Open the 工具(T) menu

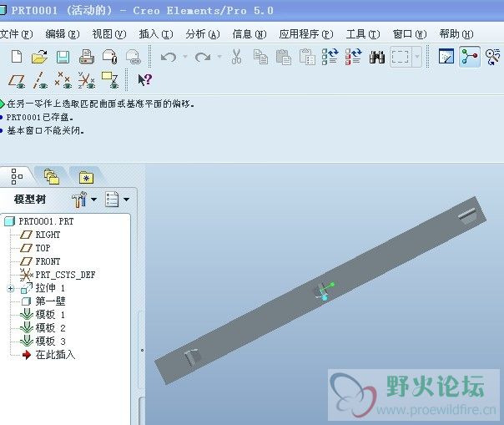pyautogui.click(x=363, y=33)
